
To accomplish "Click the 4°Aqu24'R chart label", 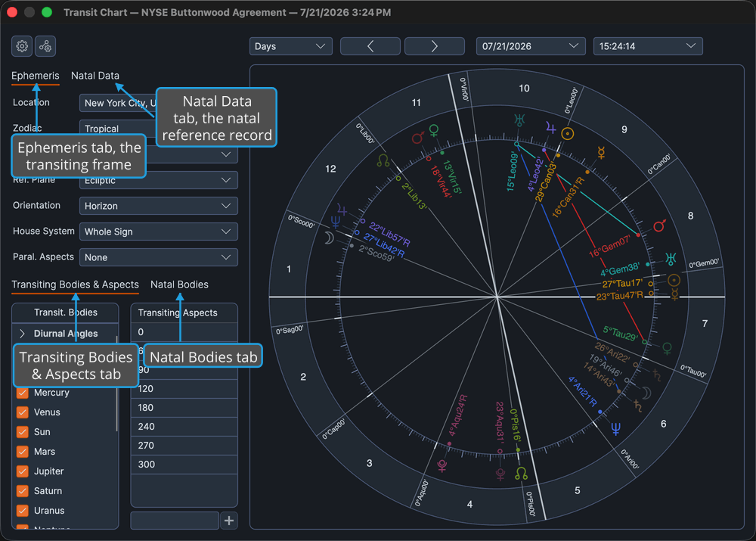I will click(x=457, y=415).
